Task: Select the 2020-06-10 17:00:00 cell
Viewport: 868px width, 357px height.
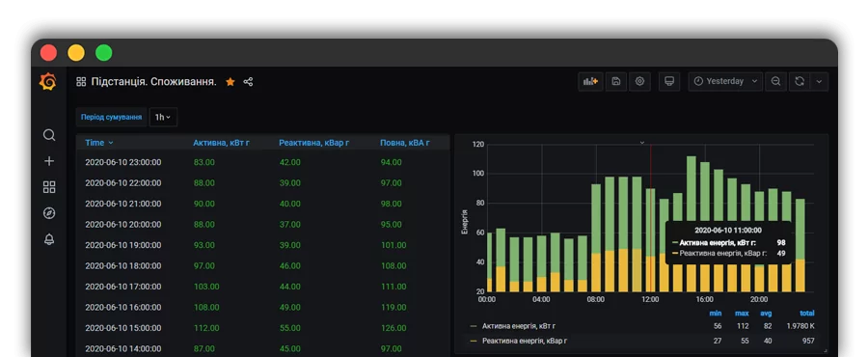Action: (122, 287)
